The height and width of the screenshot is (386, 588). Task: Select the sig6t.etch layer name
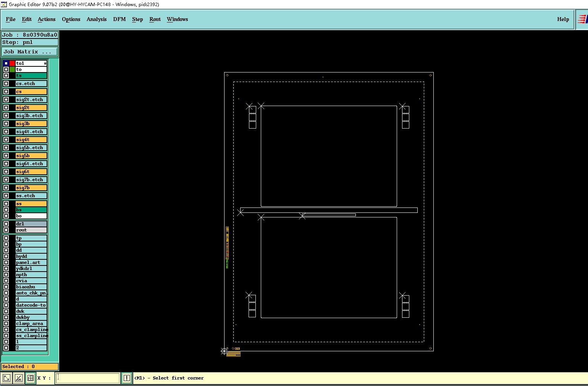point(31,164)
